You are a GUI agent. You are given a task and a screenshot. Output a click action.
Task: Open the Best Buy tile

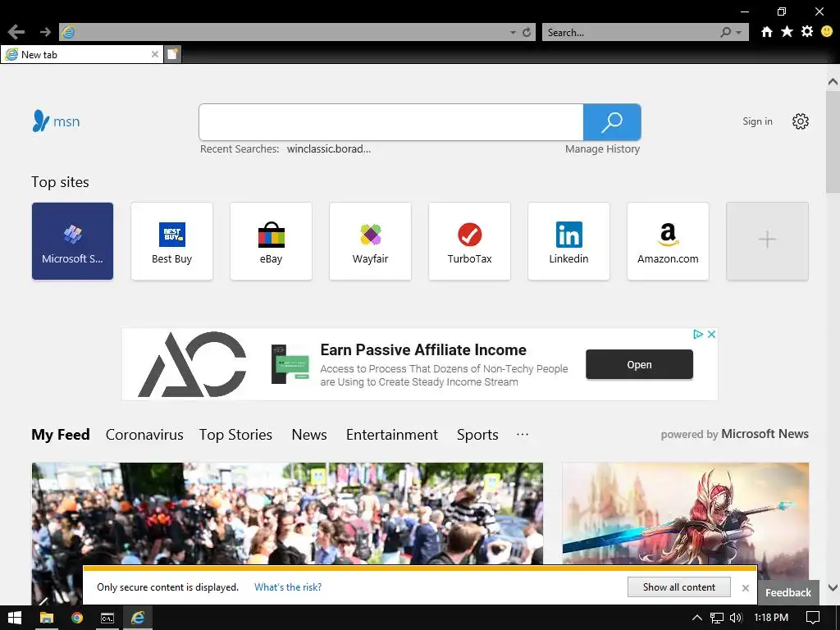click(x=171, y=241)
